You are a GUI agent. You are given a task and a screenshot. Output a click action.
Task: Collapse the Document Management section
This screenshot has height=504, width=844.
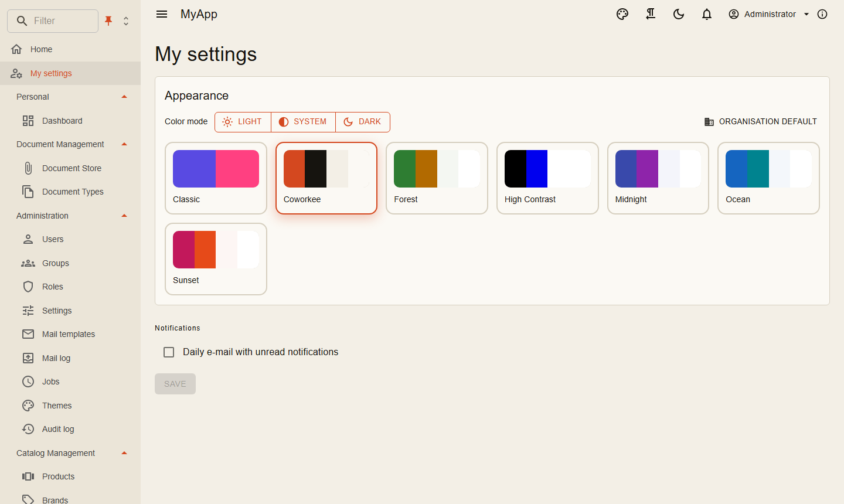[x=124, y=144]
